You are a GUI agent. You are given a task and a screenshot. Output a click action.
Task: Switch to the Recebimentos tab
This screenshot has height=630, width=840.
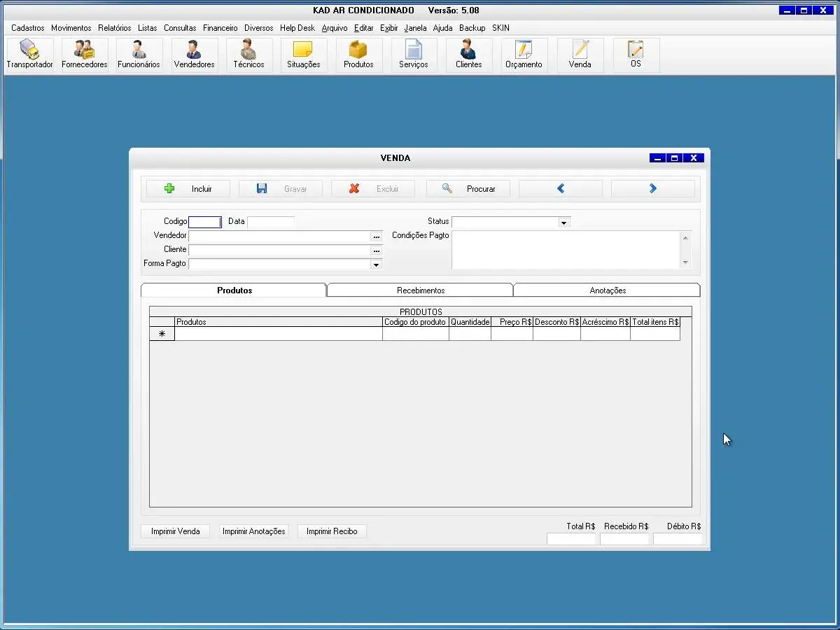click(x=420, y=290)
